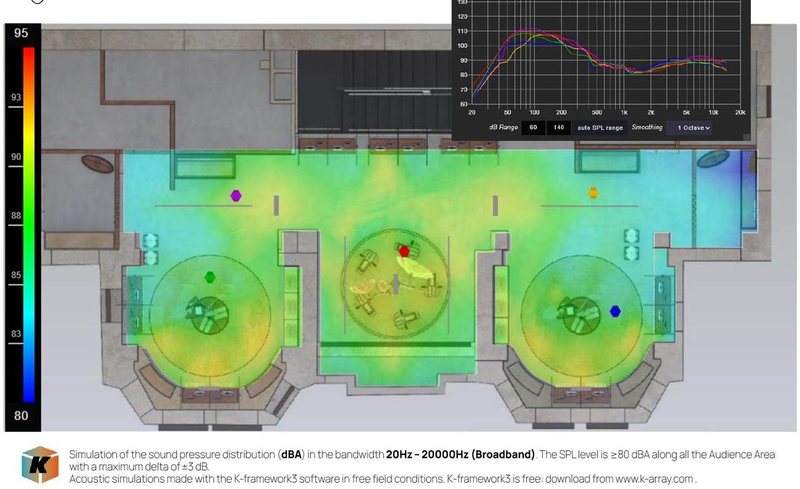The height and width of the screenshot is (489, 800).
Task: Click the 100 label on frequency axis
Action: (x=534, y=112)
